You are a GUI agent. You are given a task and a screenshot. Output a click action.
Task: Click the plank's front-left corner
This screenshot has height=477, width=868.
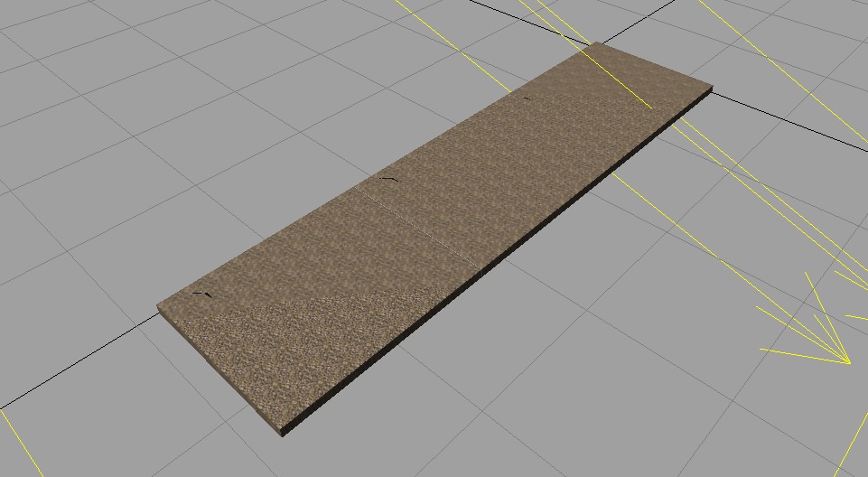click(x=158, y=307)
